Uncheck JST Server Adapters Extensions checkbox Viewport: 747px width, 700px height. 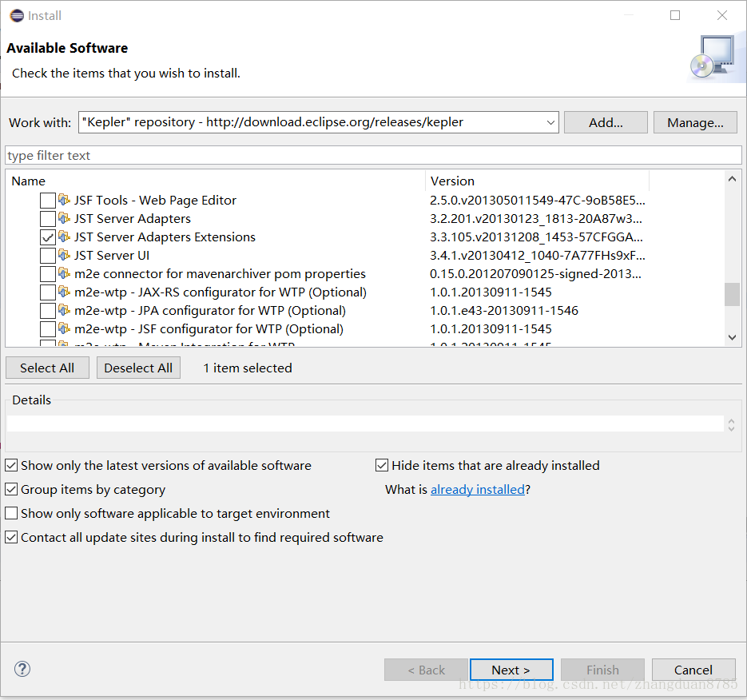48,237
